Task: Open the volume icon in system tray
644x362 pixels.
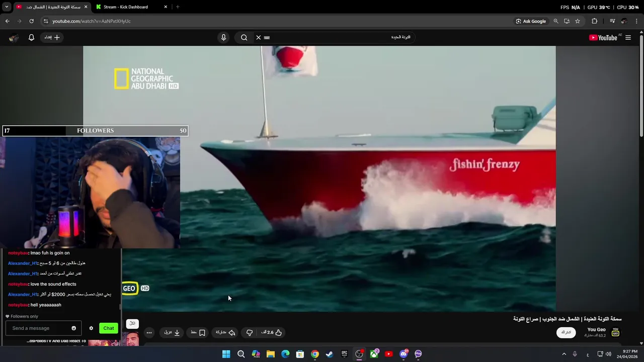Action: click(608, 354)
